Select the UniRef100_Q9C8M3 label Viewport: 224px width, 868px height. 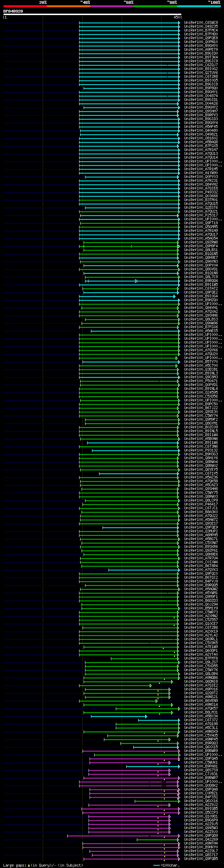pyautogui.click(x=201, y=377)
